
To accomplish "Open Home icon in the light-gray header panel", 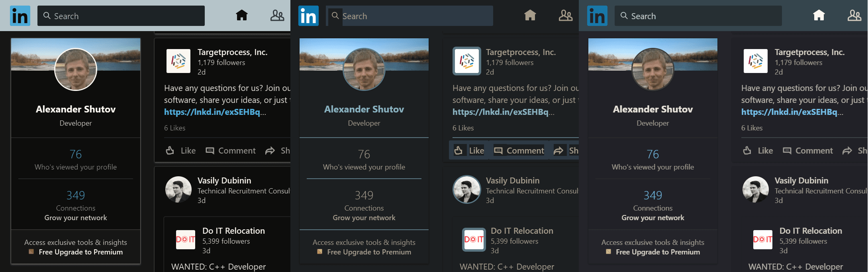I will click(x=242, y=16).
